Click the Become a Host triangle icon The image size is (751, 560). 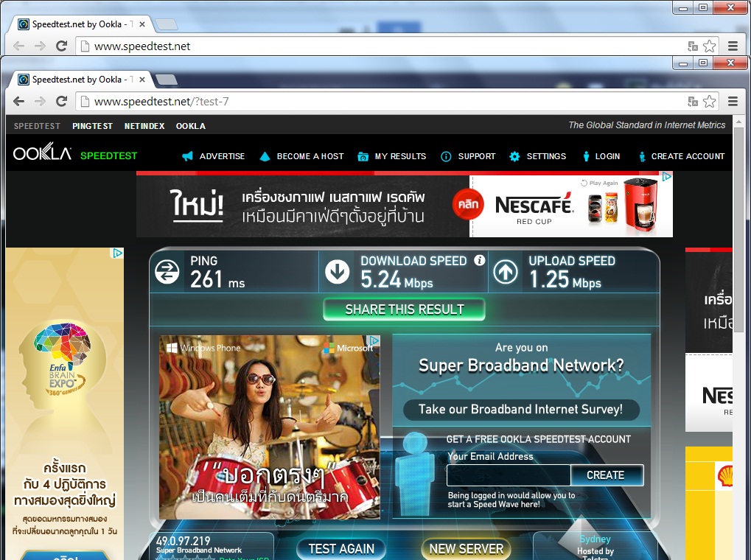tap(265, 156)
